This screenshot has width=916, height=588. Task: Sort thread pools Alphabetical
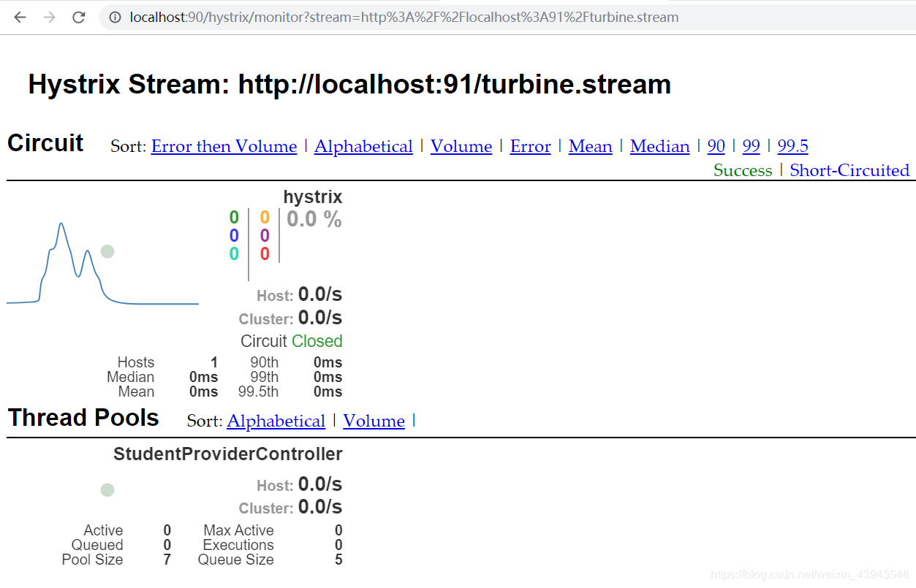tap(276, 421)
